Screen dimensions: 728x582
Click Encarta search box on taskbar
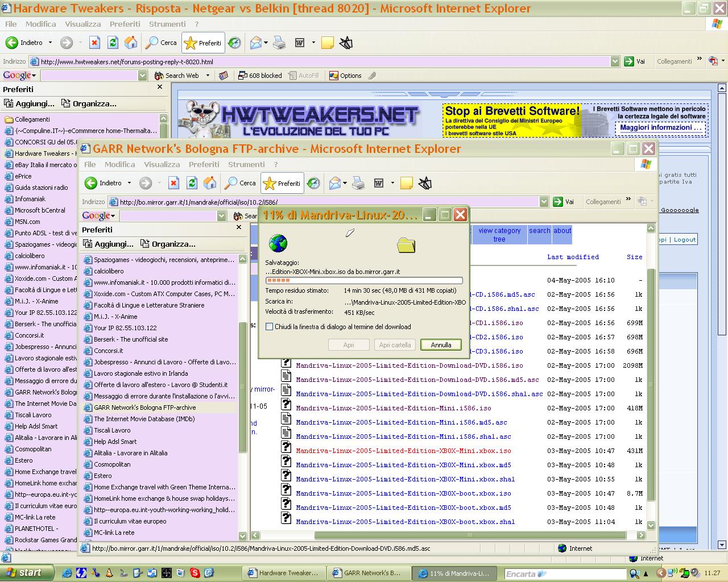tap(565, 574)
